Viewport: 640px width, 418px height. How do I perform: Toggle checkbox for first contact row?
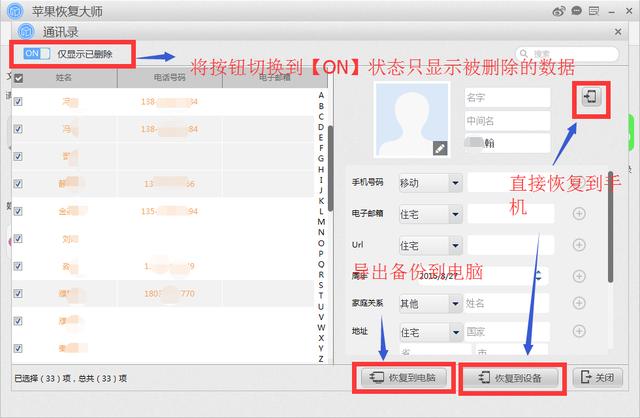tap(18, 101)
